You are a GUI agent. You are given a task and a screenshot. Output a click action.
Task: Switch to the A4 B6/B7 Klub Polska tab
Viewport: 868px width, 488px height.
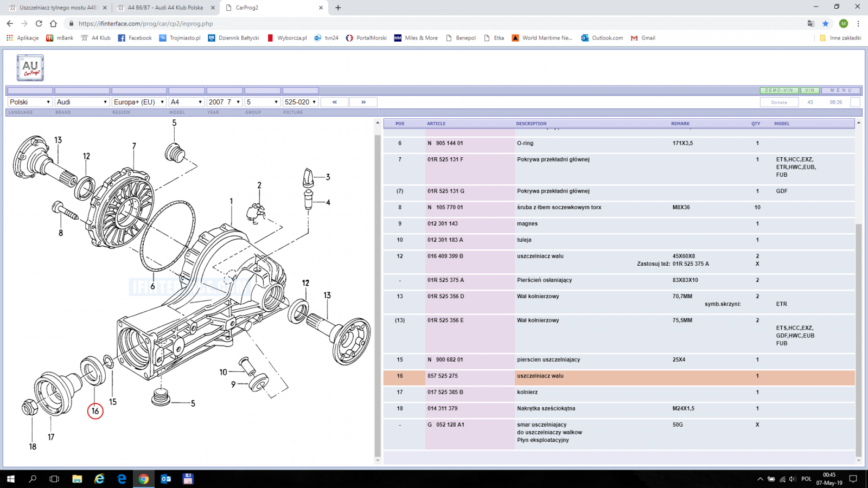click(x=166, y=8)
